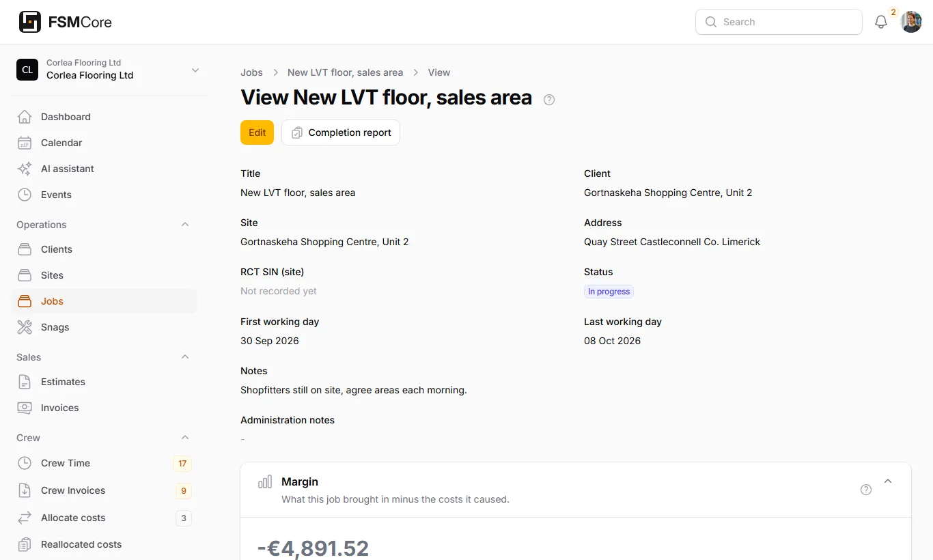933x560 pixels.
Task: Click the Jobs sidebar icon
Action: point(25,301)
